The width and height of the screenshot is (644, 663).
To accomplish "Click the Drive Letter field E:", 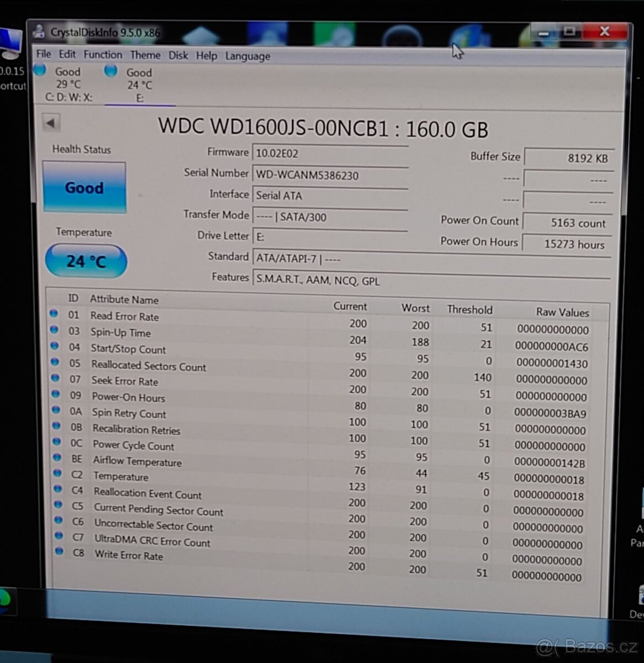I will [330, 237].
